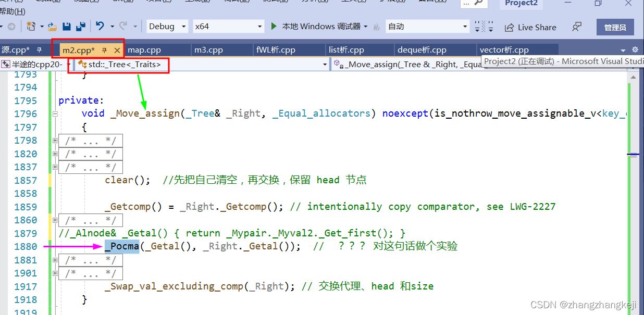Click the 管理员 button
The height and width of the screenshot is (315, 644).
click(x=615, y=27)
